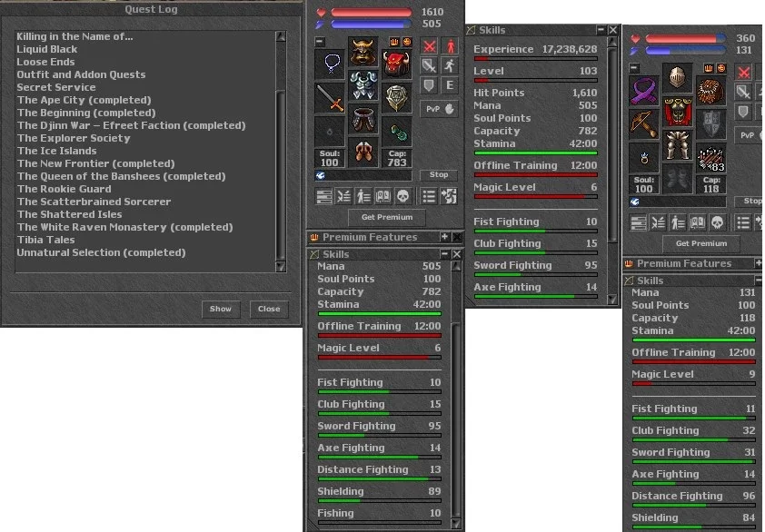Toggle PvP hand mode in 1610 panel
This screenshot has height=532, width=765.
click(x=439, y=109)
